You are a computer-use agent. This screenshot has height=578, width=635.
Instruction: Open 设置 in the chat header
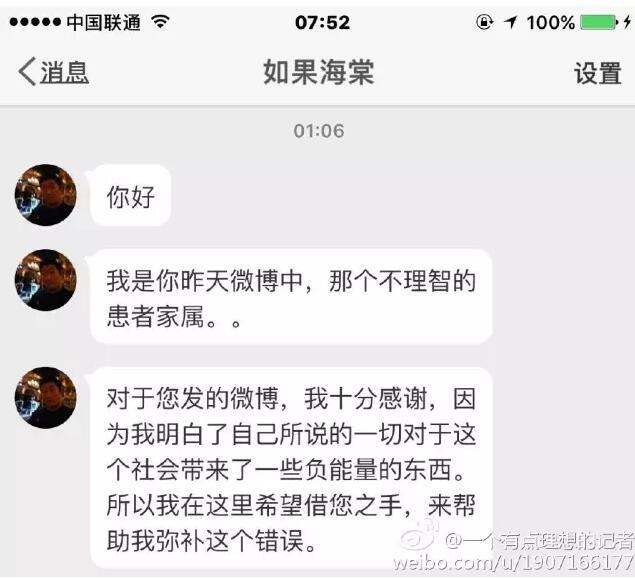point(597,73)
